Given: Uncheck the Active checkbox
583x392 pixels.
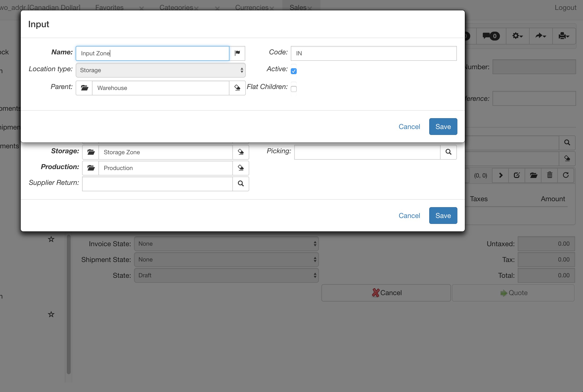Looking at the screenshot, I should tap(294, 71).
